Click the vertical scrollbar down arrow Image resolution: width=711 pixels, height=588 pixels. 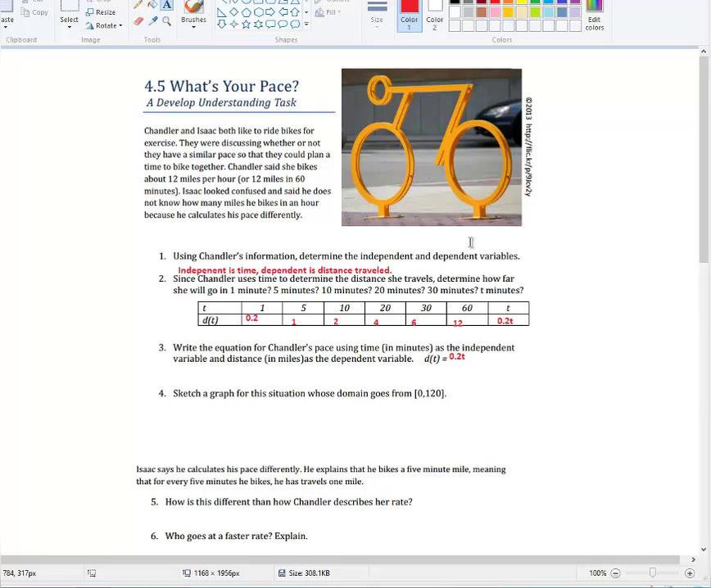(704, 550)
